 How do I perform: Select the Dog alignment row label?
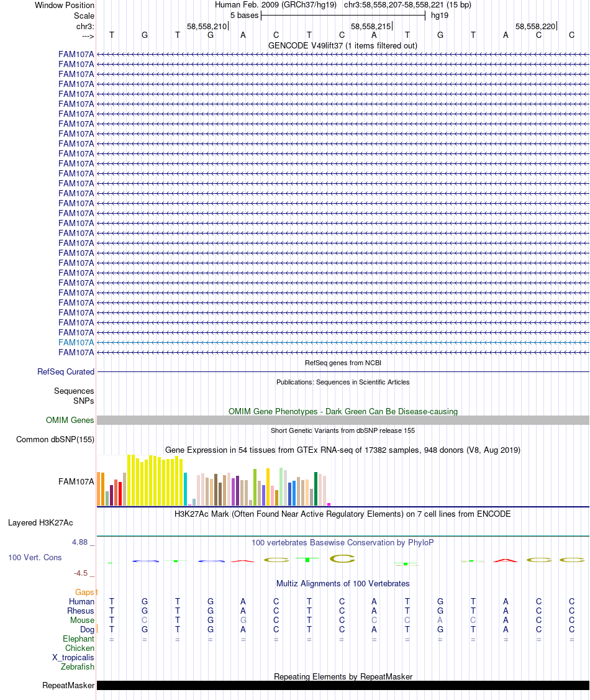click(88, 630)
